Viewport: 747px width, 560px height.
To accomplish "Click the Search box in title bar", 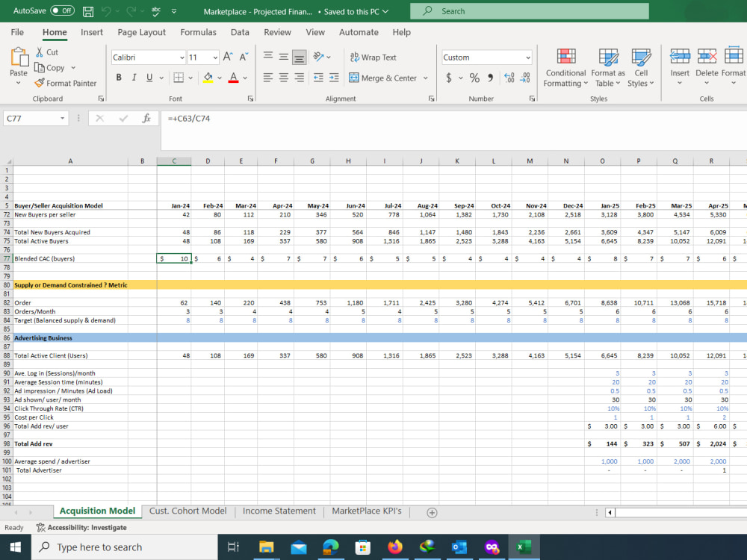I will [530, 11].
